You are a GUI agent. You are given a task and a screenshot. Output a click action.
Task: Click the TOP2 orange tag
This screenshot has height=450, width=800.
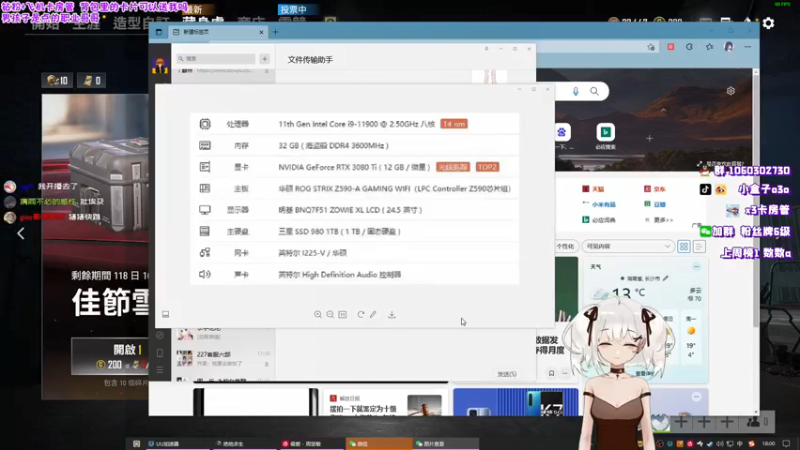point(487,167)
